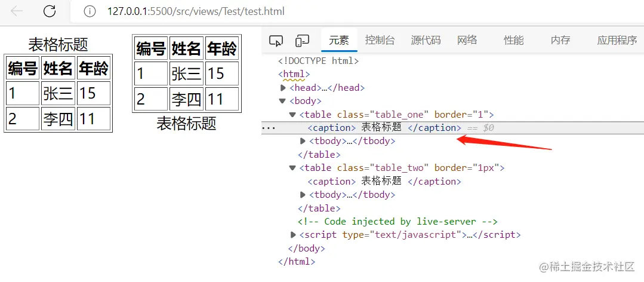
Task: Click the 李四 cell in the second table
Action: pyautogui.click(x=186, y=99)
